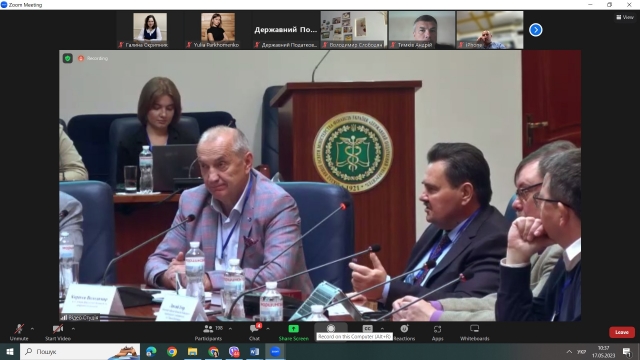Image resolution: width=640 pixels, height=360 pixels.
Task: Toggle closed captions (CC)
Action: pos(367,329)
